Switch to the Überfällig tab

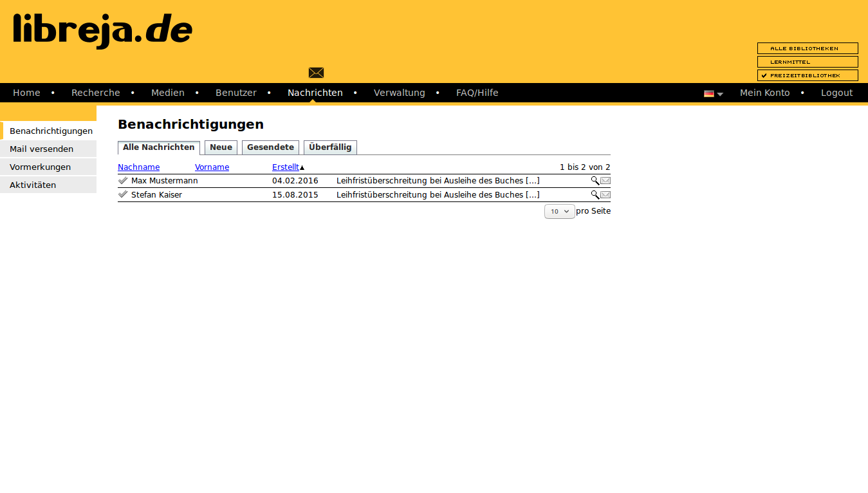point(330,147)
